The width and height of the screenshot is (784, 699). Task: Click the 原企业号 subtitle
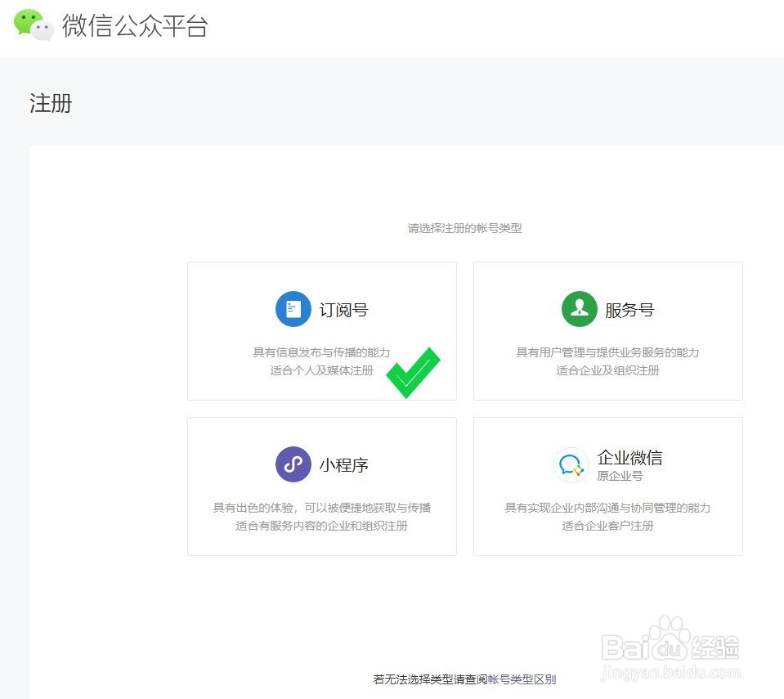click(620, 476)
